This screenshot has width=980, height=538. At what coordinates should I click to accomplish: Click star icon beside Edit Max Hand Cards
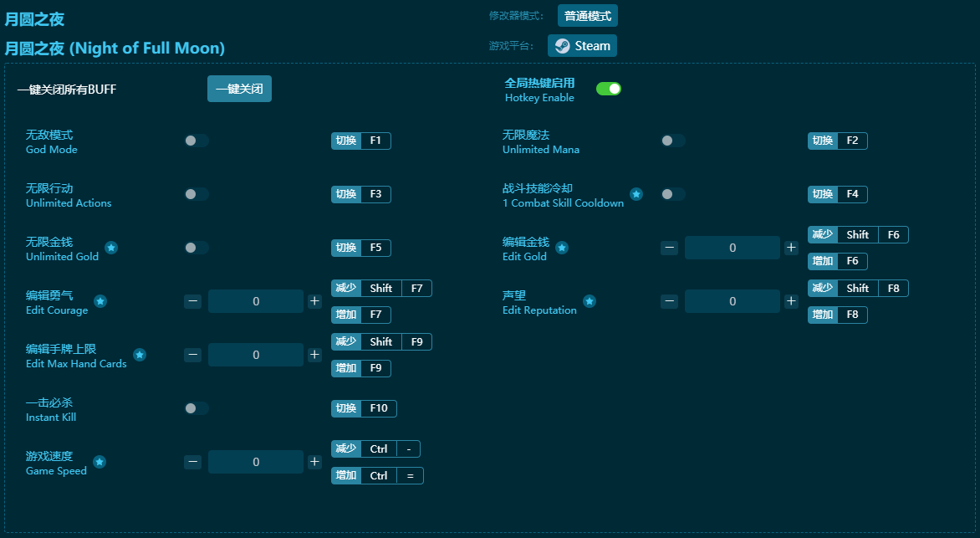pyautogui.click(x=140, y=355)
